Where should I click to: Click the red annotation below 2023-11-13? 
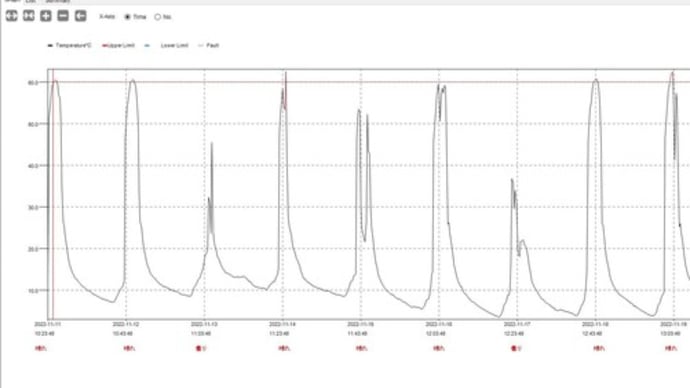click(201, 348)
